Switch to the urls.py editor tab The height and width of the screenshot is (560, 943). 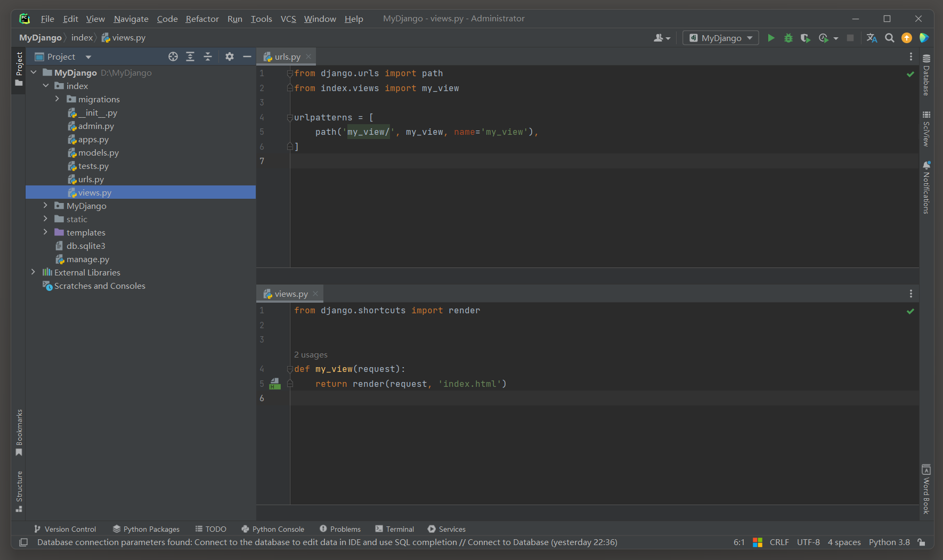[287, 56]
